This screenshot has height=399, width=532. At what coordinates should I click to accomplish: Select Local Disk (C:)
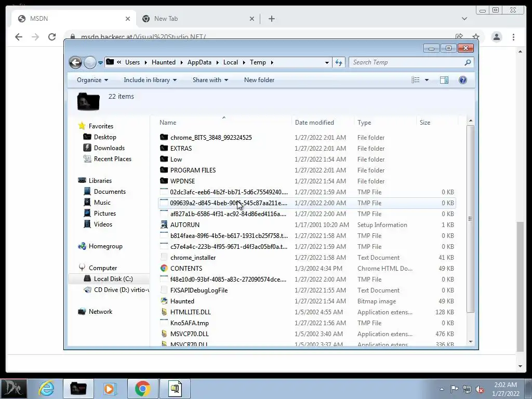(x=113, y=279)
